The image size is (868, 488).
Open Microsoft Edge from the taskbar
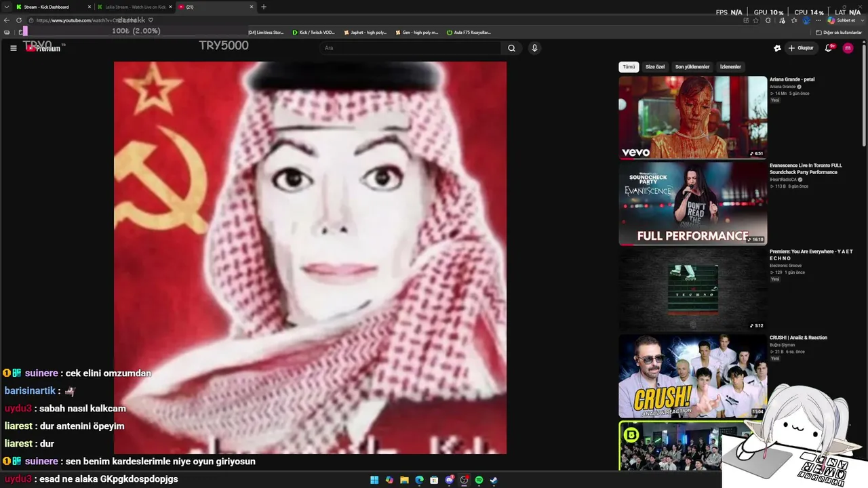click(419, 480)
